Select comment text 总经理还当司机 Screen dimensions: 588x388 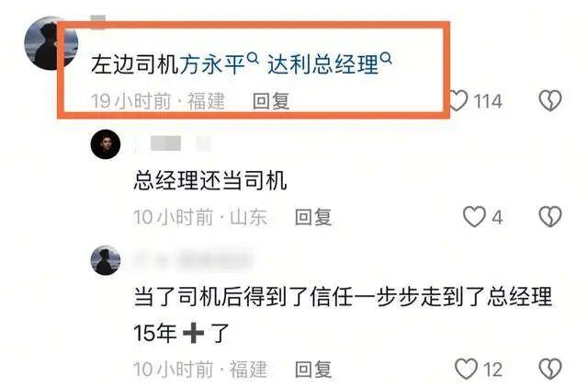[210, 180]
